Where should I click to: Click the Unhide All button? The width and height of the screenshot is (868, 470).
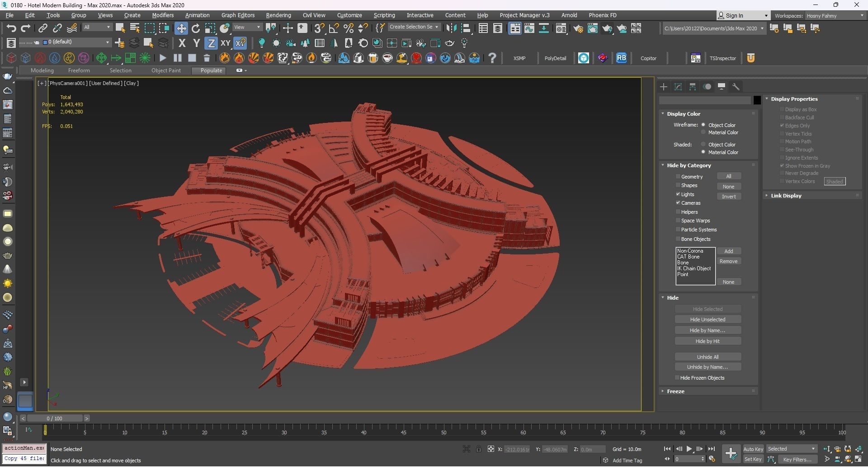708,357
